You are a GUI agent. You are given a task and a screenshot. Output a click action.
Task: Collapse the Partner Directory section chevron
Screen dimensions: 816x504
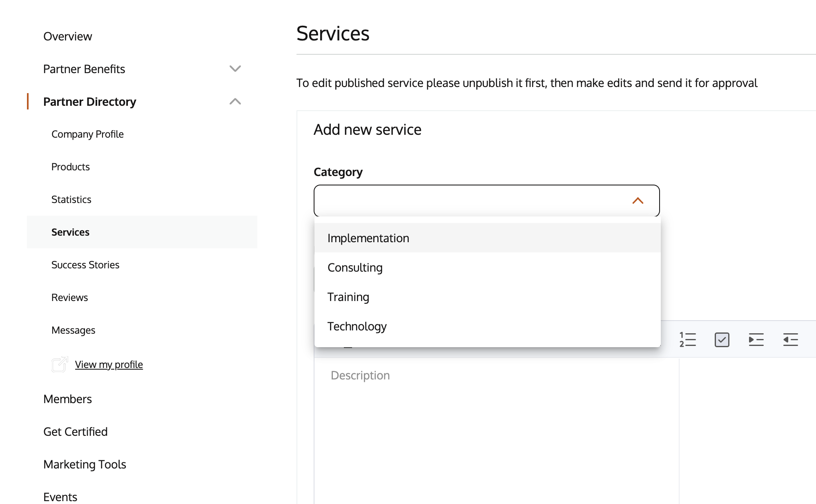(235, 101)
